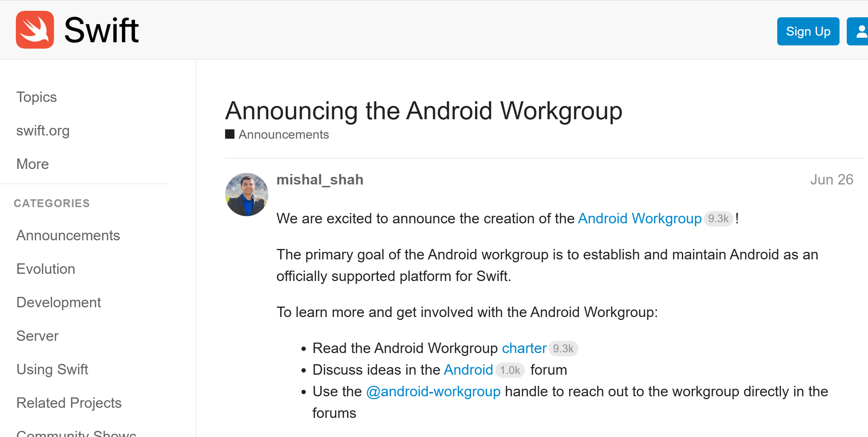
Task: Click the @android-workgroup mention
Action: (433, 392)
